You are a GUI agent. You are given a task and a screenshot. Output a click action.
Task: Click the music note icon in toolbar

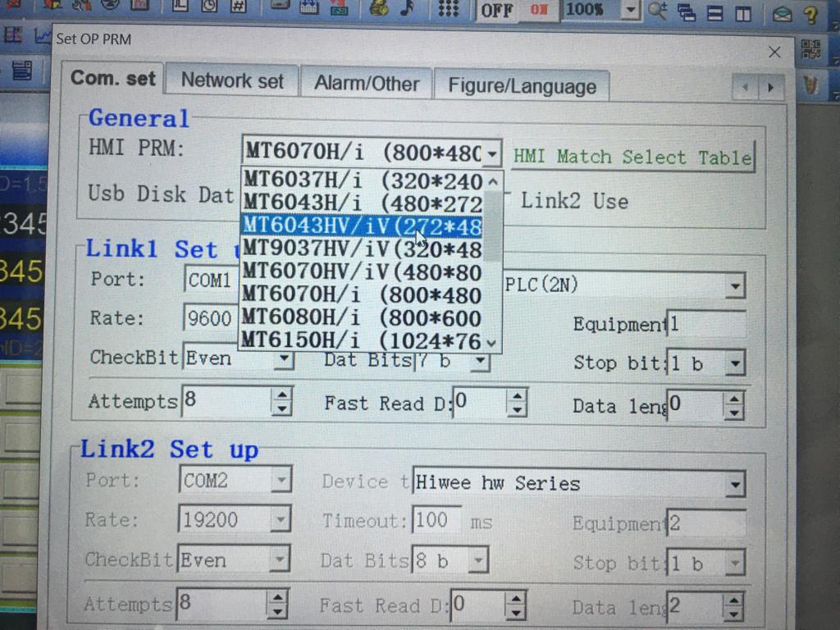[409, 7]
